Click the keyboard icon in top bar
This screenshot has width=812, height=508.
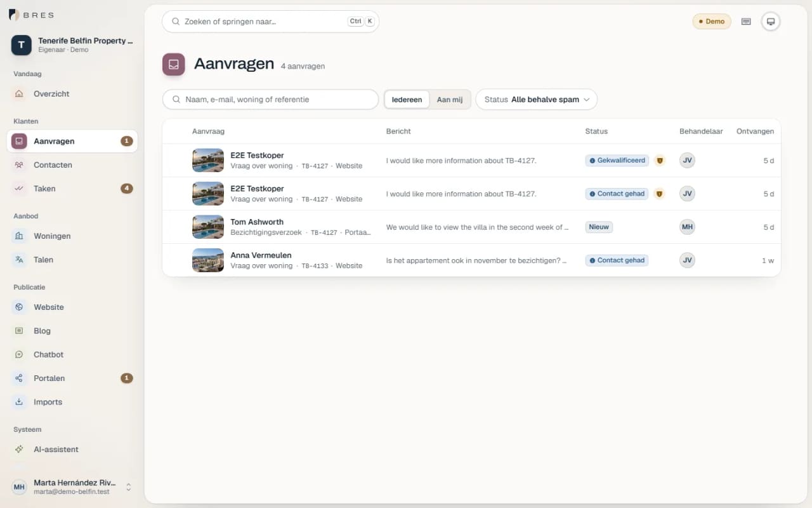tap(746, 22)
